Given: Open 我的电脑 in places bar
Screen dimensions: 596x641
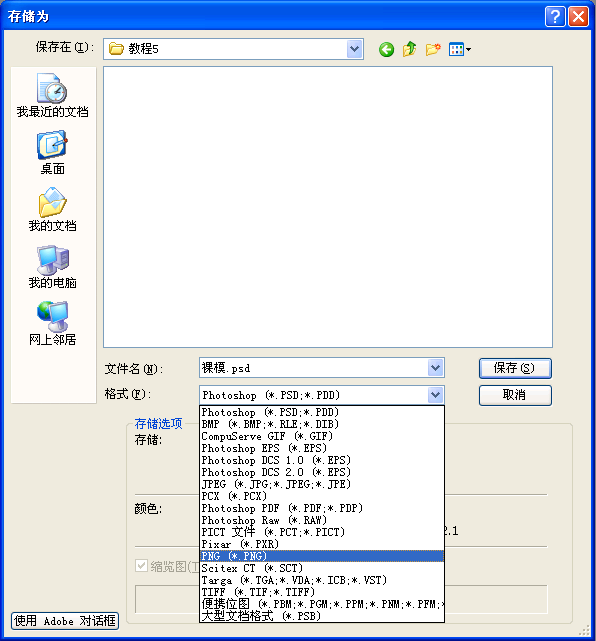Looking at the screenshot, I should pyautogui.click(x=52, y=267).
